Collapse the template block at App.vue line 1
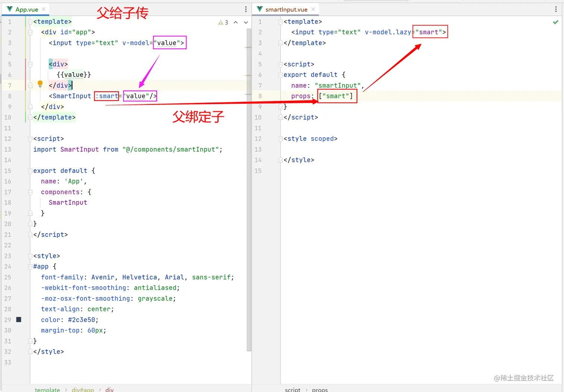564x392 pixels. coord(30,22)
